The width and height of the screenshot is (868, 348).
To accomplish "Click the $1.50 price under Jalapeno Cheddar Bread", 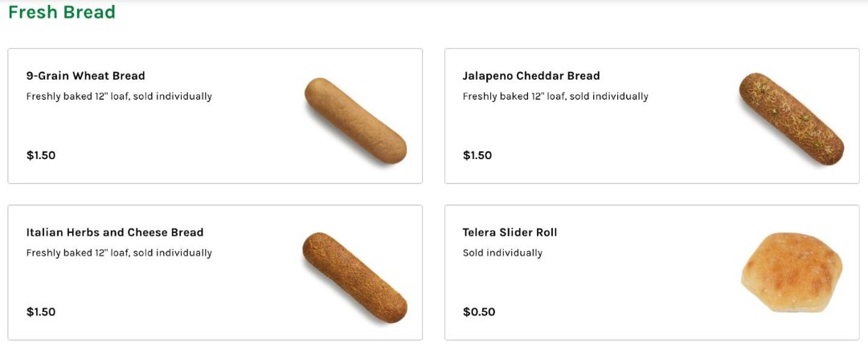I will [x=477, y=156].
